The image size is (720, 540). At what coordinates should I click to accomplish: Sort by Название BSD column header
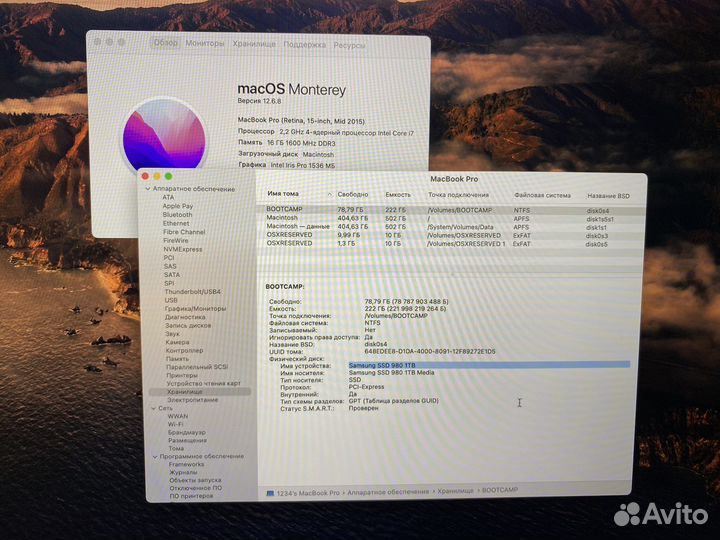[608, 196]
